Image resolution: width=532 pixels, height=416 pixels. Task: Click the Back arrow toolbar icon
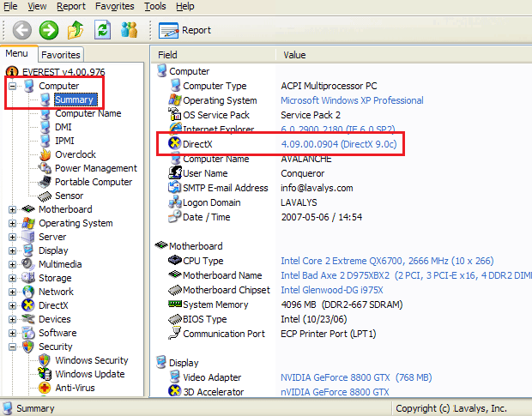(22, 30)
